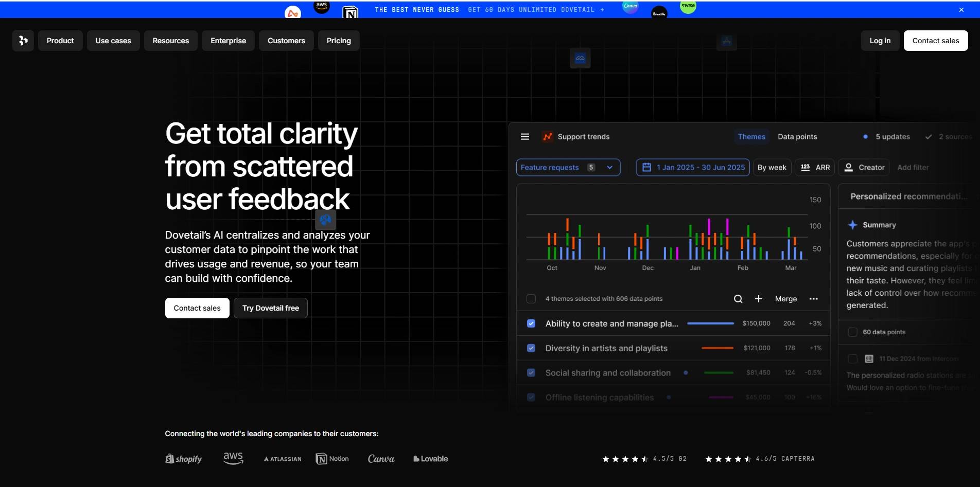The image size is (980, 487).
Task: Click the Log in button
Action: (880, 41)
